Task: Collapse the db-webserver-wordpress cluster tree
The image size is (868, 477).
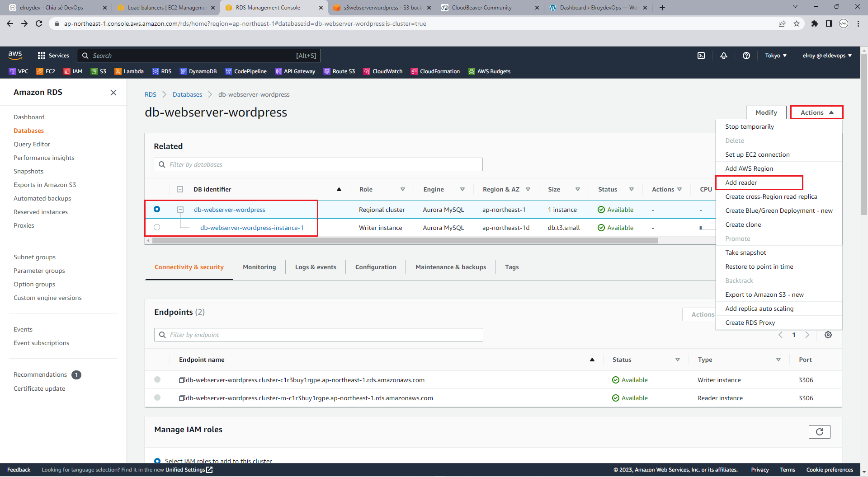Action: coord(180,210)
